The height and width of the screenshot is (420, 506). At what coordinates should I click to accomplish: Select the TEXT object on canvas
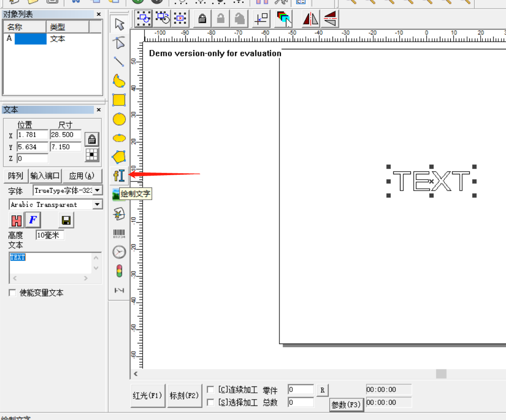[431, 181]
